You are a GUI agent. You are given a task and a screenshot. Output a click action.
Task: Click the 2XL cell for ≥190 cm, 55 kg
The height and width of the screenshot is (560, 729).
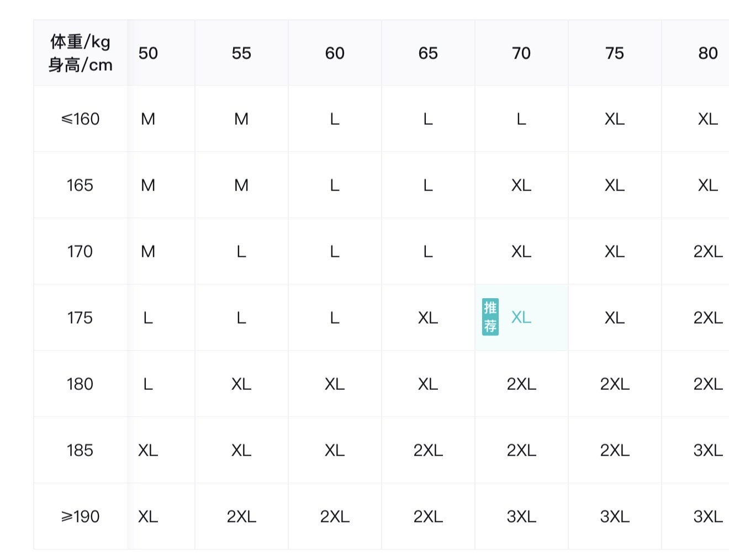tap(241, 516)
